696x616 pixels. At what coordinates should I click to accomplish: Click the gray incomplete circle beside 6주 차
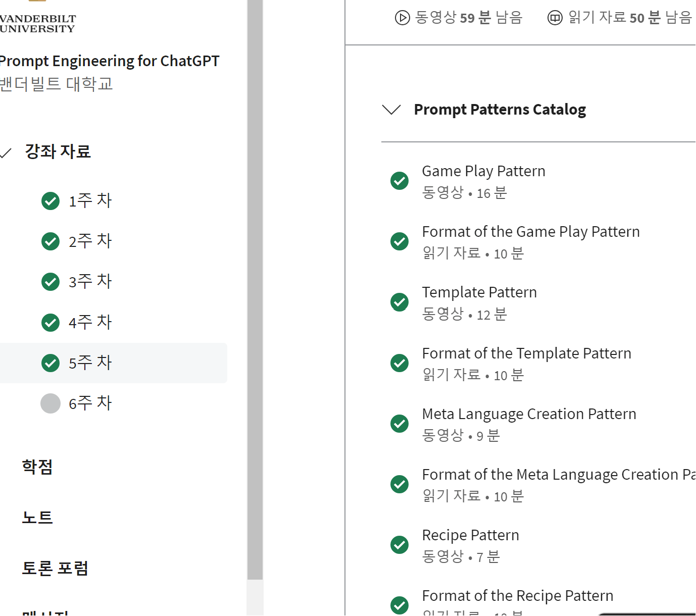(x=51, y=403)
